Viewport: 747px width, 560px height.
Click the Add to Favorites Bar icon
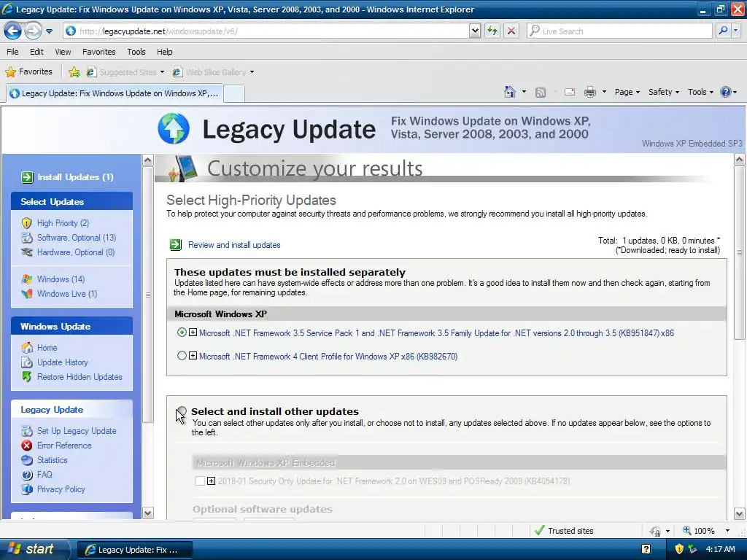coord(74,72)
